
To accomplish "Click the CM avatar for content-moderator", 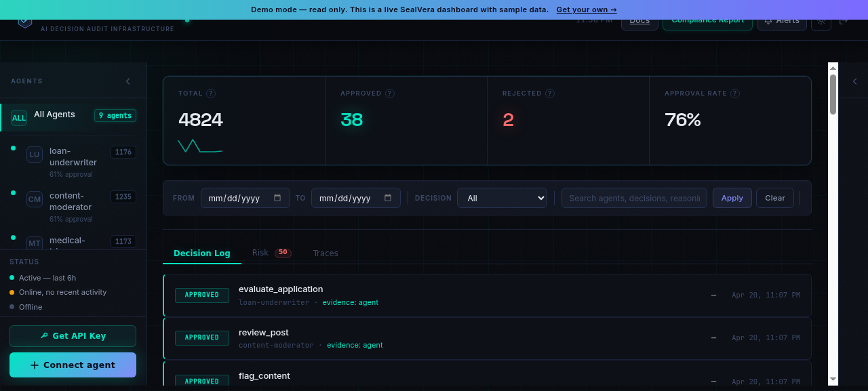I will pos(35,199).
